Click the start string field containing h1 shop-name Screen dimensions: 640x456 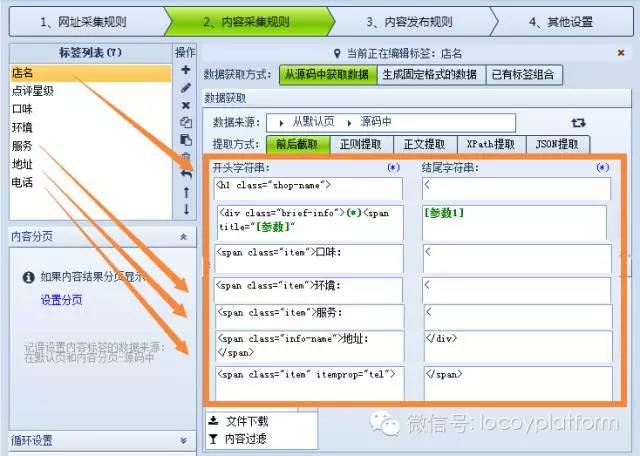pos(308,189)
